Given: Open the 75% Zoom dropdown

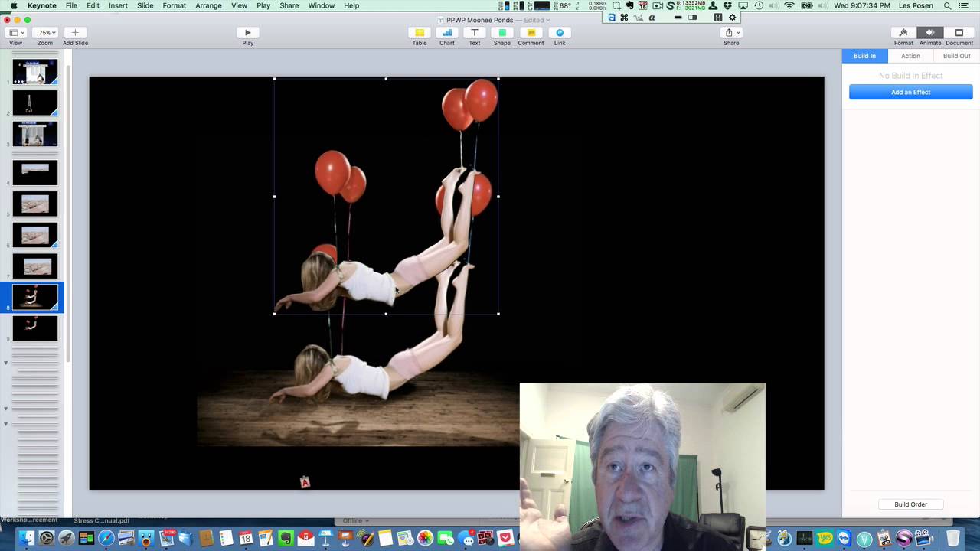Looking at the screenshot, I should (45, 33).
